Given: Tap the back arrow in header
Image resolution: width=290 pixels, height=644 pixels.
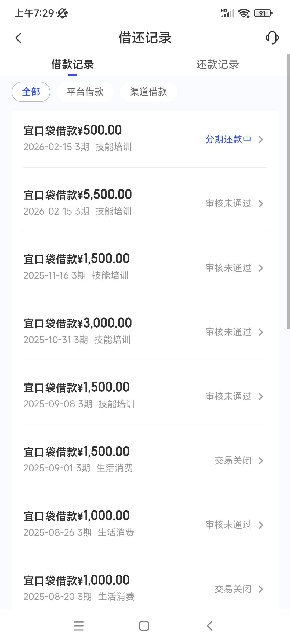Looking at the screenshot, I should [x=18, y=38].
